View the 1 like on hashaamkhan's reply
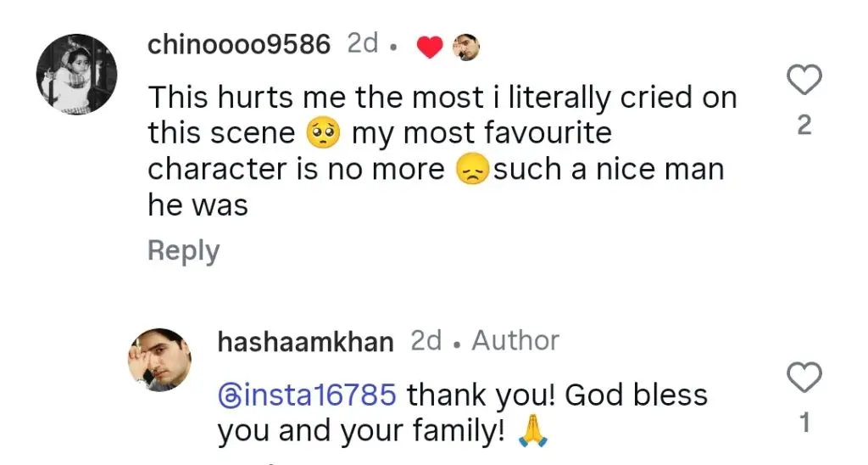Screen dimensions: 868x465 pyautogui.click(x=804, y=423)
